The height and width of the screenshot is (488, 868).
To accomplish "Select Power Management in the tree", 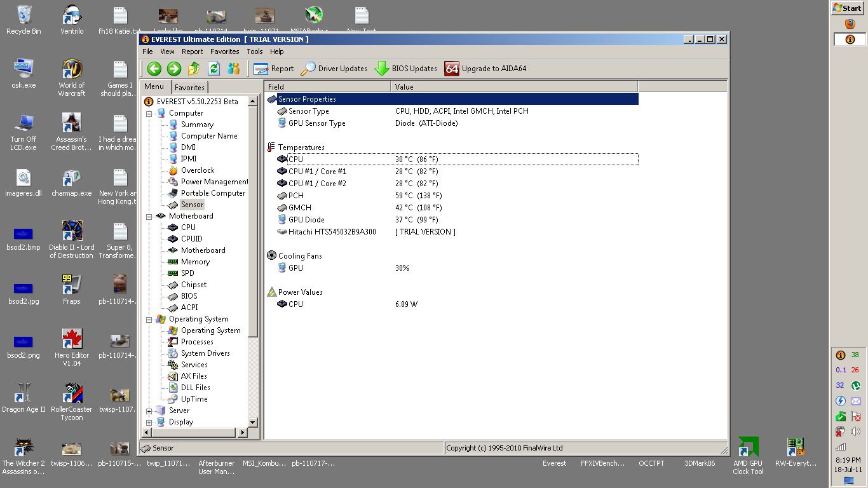I will [x=214, y=182].
